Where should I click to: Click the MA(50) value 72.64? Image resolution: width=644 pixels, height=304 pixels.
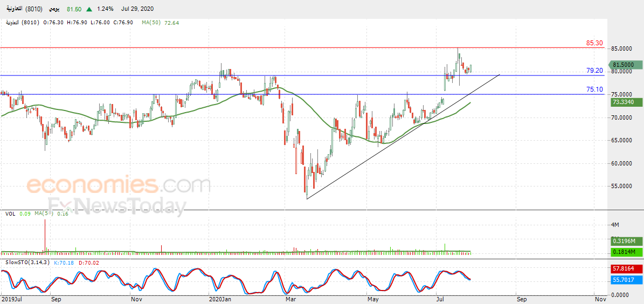(171, 23)
